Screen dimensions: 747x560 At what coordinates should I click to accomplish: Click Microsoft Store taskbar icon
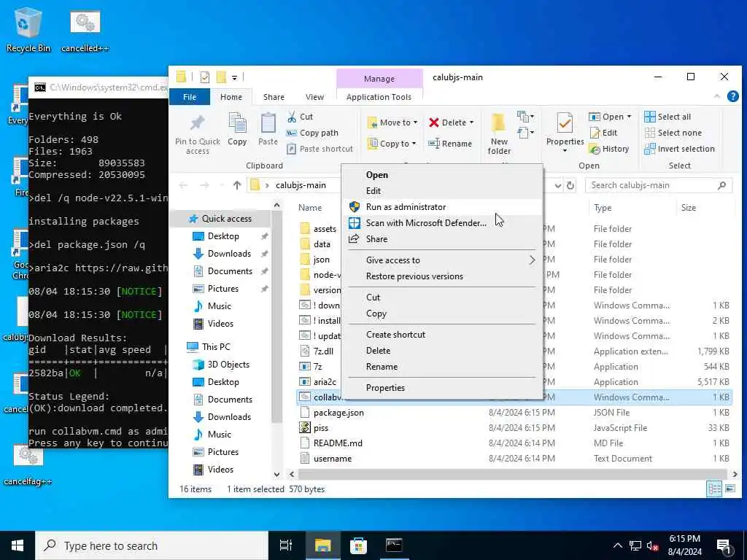[x=358, y=545]
